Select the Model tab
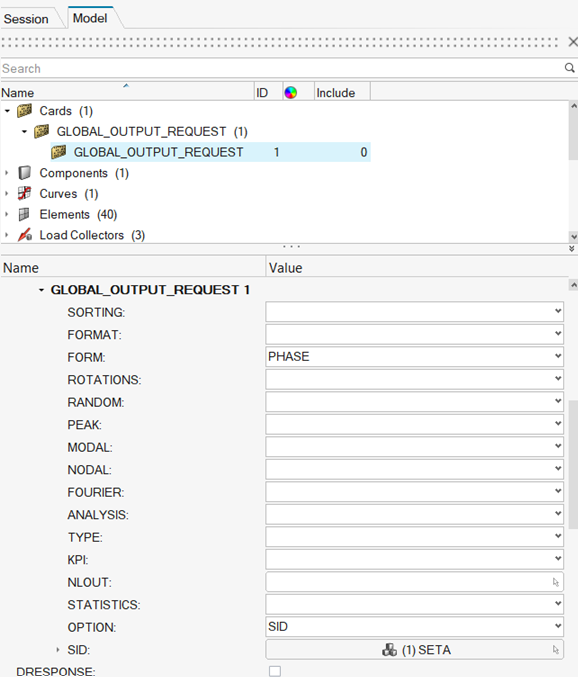This screenshot has height=677, width=578. (90, 18)
